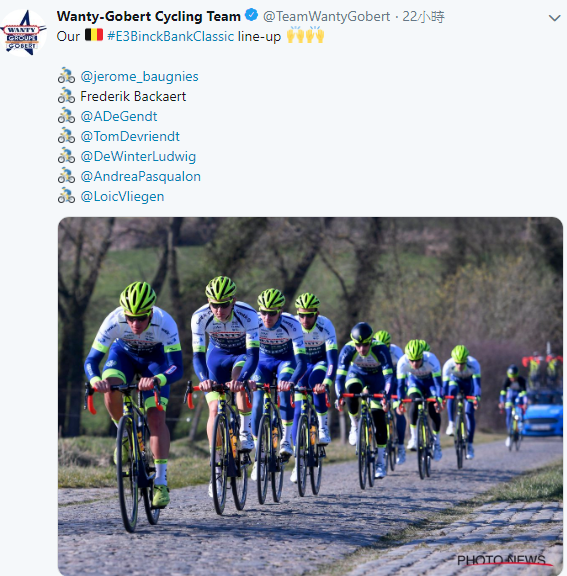Expand the tweet options chevron

554,18
